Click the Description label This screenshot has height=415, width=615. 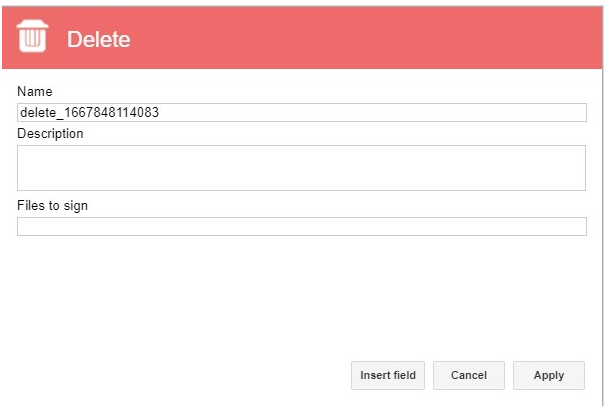(x=50, y=134)
